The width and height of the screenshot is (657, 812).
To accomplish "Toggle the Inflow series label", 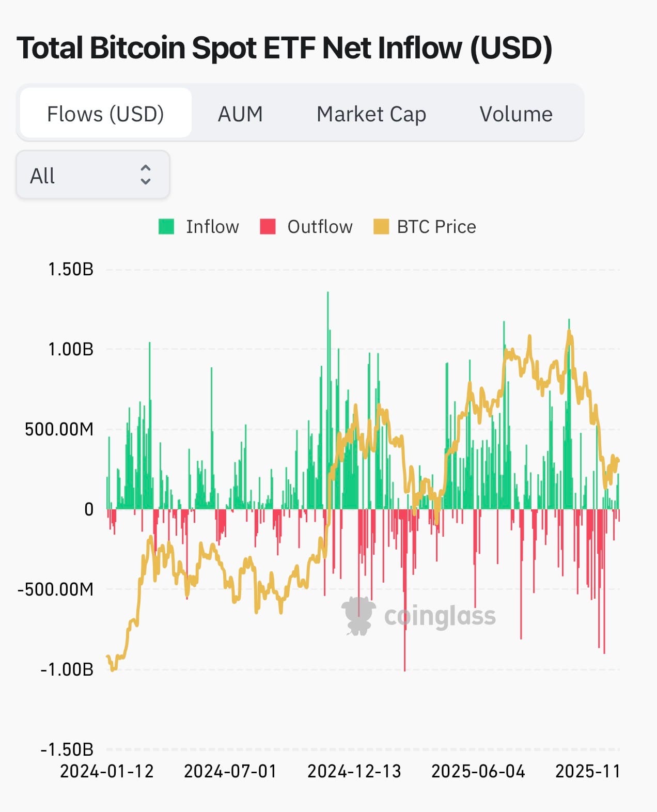I will 212,226.
